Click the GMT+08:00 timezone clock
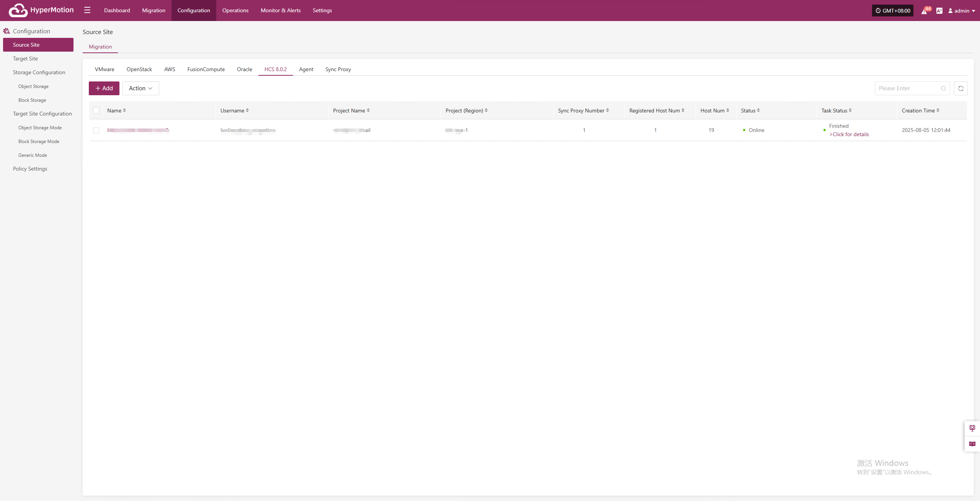The height and width of the screenshot is (501, 980). [x=893, y=11]
